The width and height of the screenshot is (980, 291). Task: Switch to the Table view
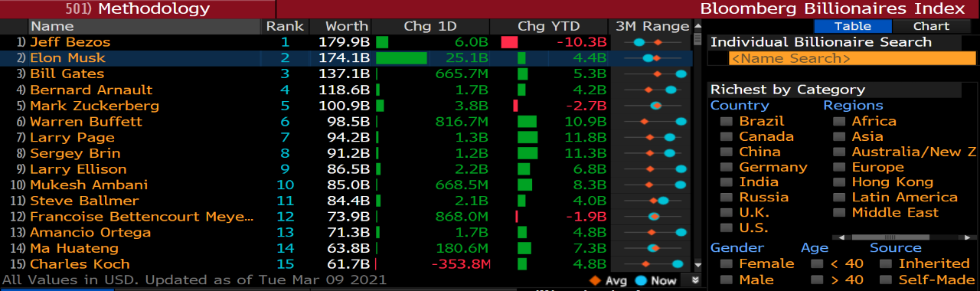pyautogui.click(x=852, y=25)
